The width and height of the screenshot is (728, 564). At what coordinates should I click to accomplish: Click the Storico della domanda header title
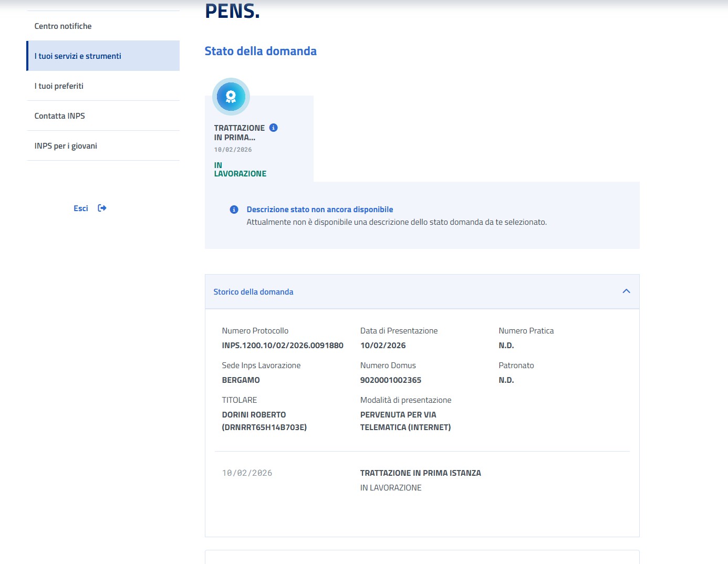253,292
